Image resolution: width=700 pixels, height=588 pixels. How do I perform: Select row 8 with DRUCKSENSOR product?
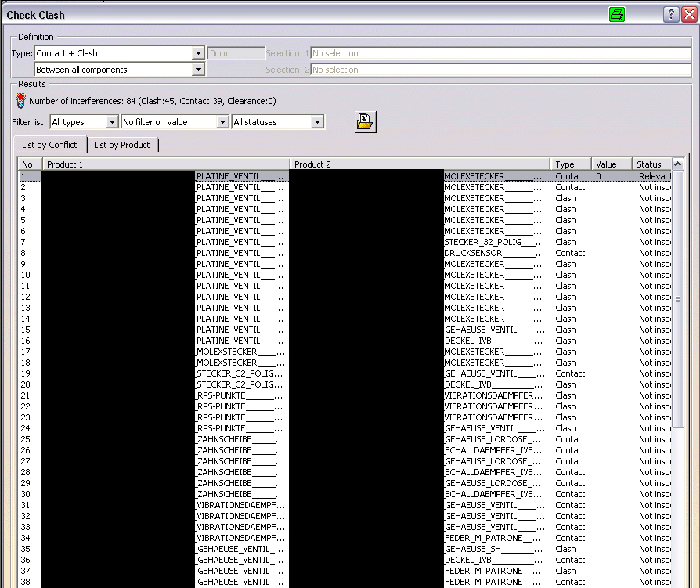(x=345, y=253)
